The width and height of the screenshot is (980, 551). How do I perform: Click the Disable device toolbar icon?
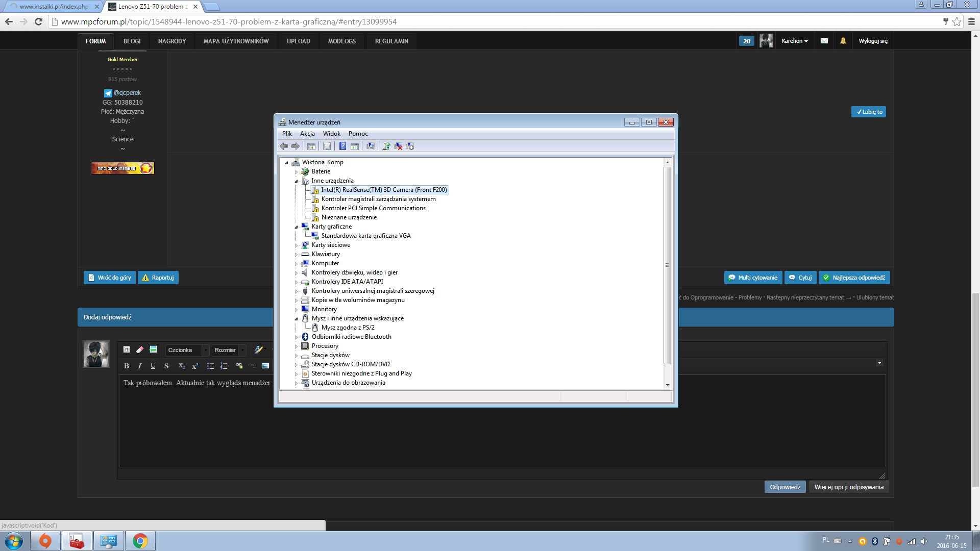(410, 146)
